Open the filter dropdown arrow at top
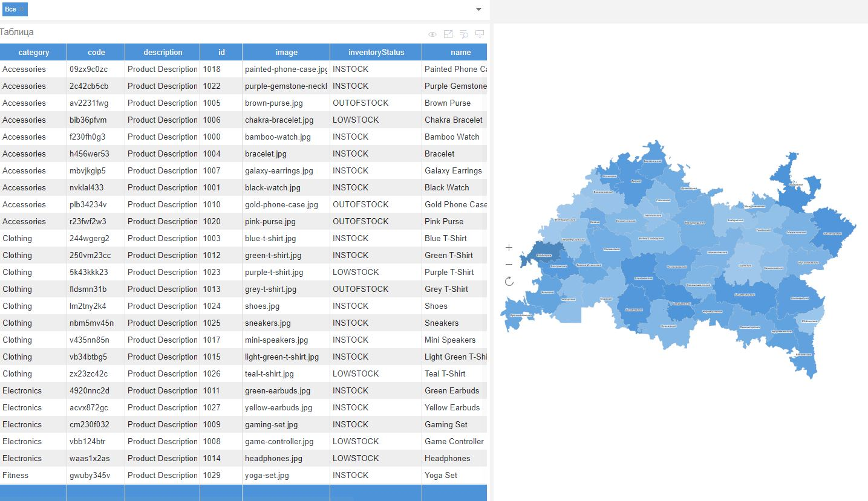Image resolution: width=868 pixels, height=501 pixels. (478, 9)
